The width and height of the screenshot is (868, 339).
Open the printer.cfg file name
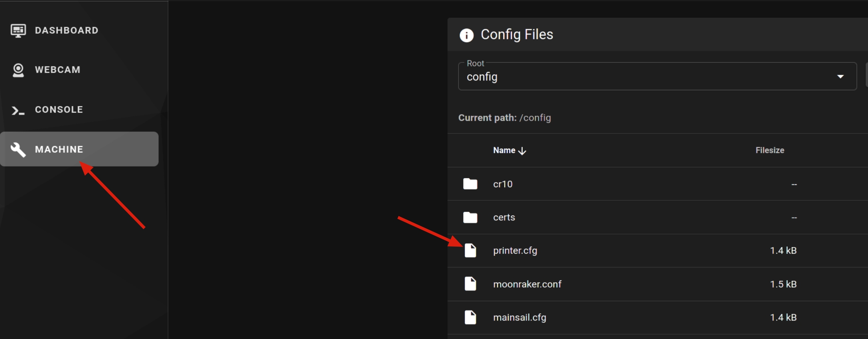(x=515, y=251)
